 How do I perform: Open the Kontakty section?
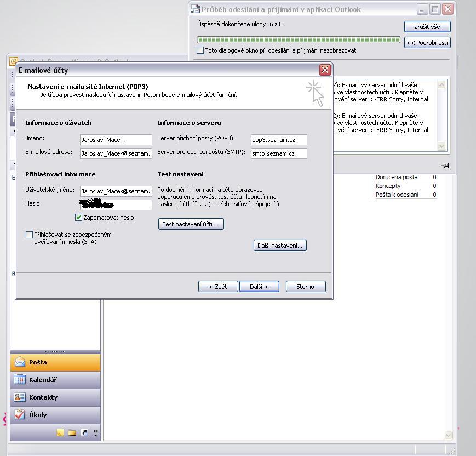(x=55, y=397)
